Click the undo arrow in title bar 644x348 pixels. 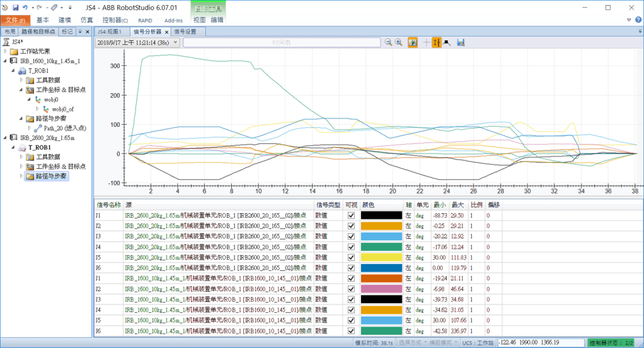[x=24, y=8]
